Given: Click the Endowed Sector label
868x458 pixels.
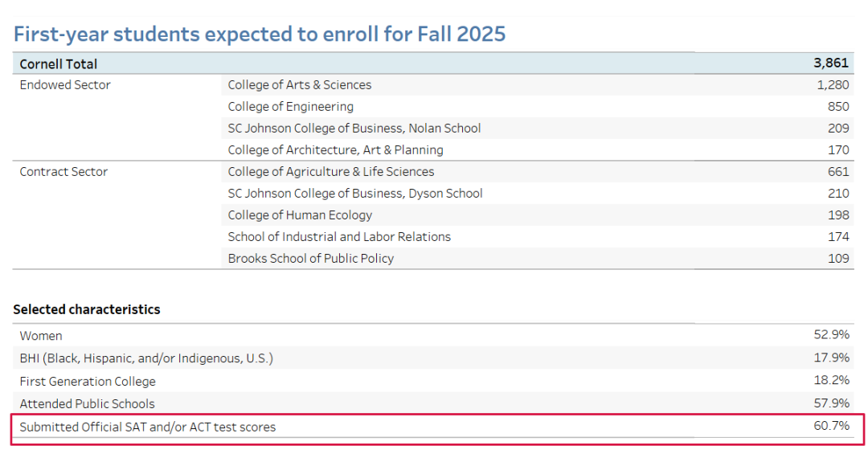Looking at the screenshot, I should coord(65,85).
